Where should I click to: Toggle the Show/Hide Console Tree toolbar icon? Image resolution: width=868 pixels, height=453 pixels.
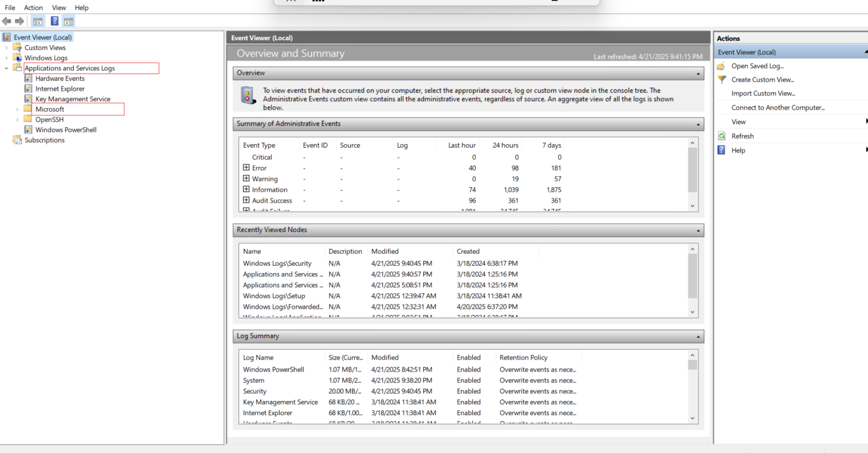coord(37,21)
